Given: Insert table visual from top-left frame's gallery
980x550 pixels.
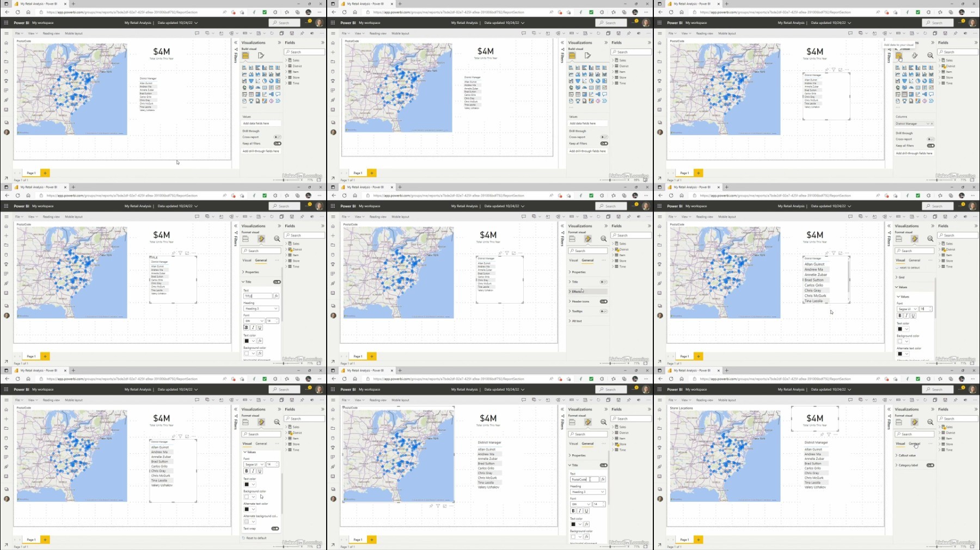Looking at the screenshot, I should coord(251,94).
